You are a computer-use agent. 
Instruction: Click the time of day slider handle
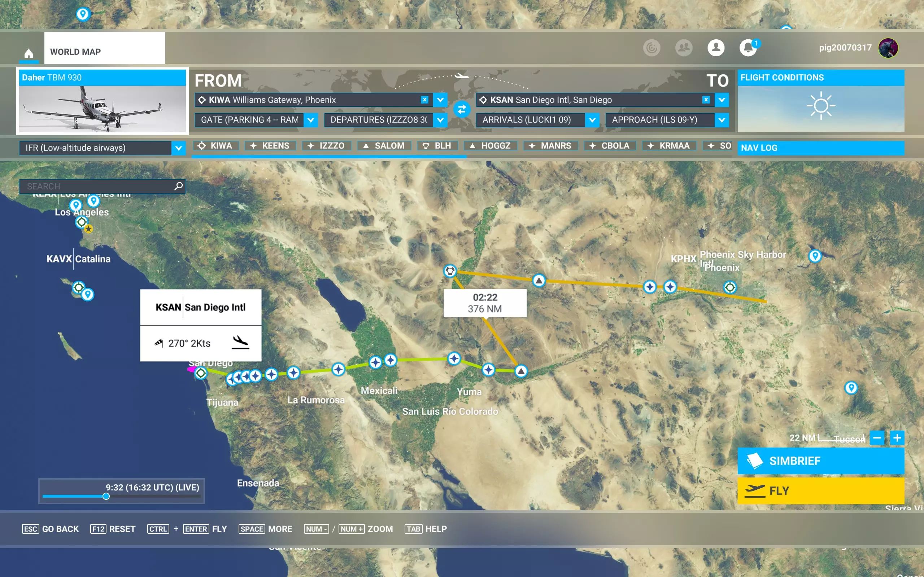106,496
